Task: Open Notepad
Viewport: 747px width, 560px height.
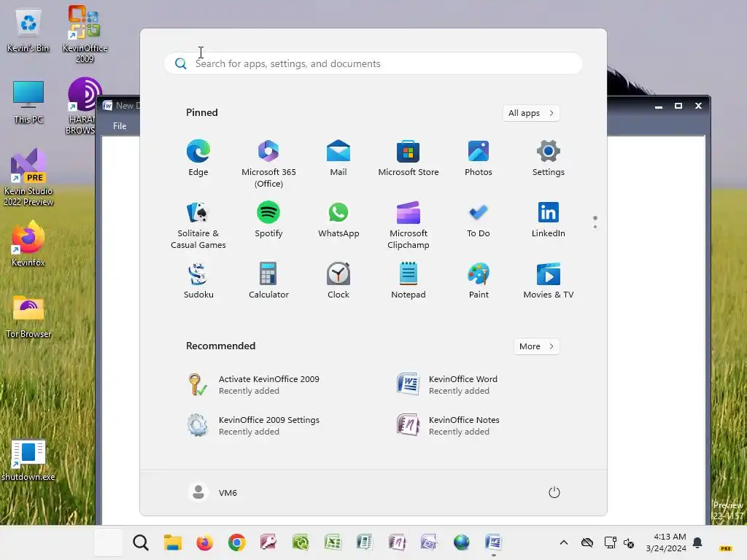Action: point(409,281)
